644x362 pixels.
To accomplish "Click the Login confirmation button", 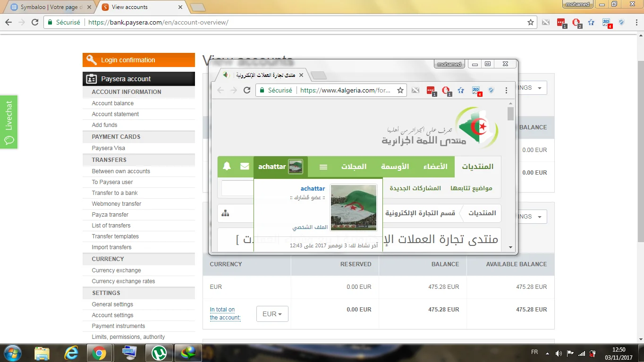I will (138, 60).
